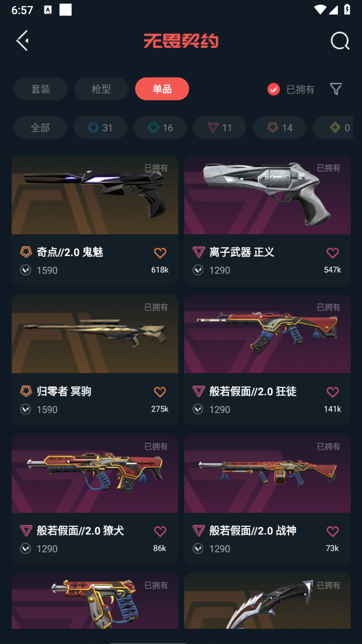Viewport: 362px width, 644px height.
Task: Switch to the 枪型 tab
Action: click(101, 89)
